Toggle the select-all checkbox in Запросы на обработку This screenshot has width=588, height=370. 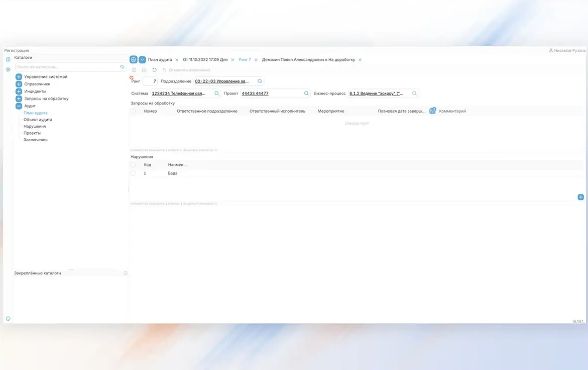134,111
